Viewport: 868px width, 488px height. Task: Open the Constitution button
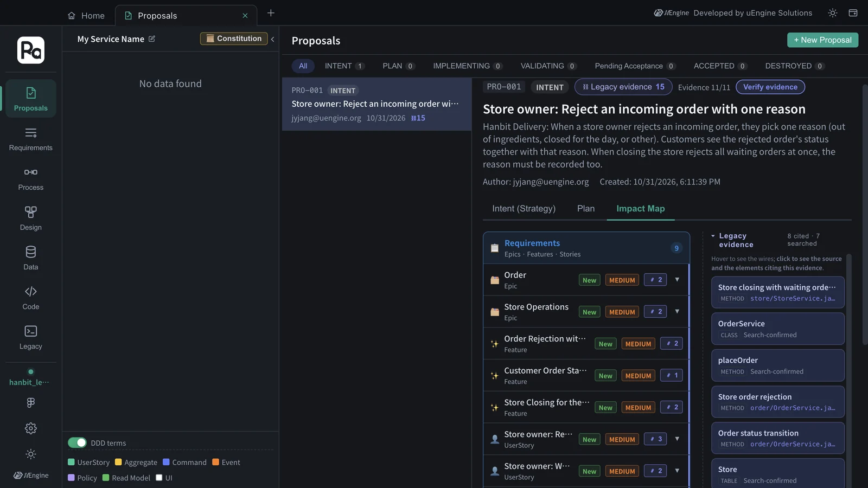pyautogui.click(x=234, y=38)
